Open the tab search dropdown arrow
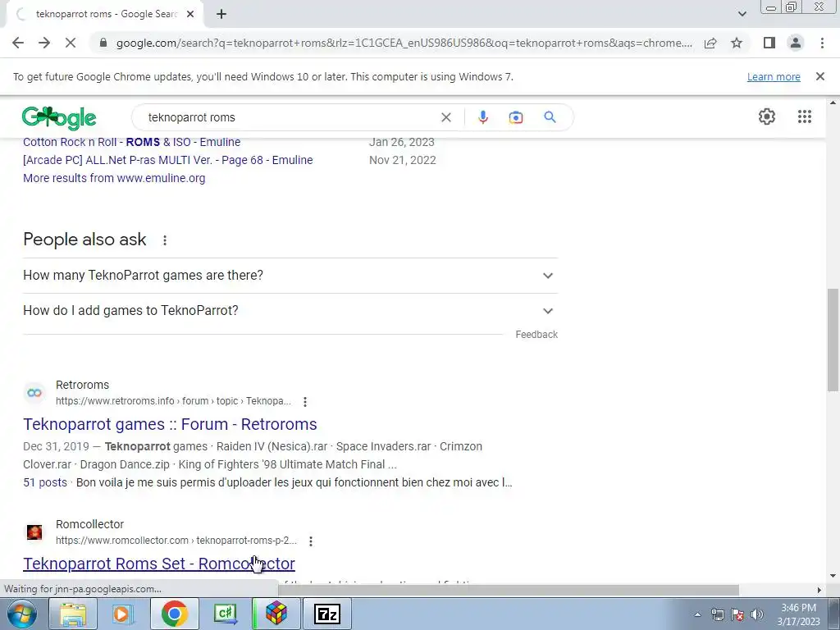Image resolution: width=840 pixels, height=630 pixels. (742, 14)
